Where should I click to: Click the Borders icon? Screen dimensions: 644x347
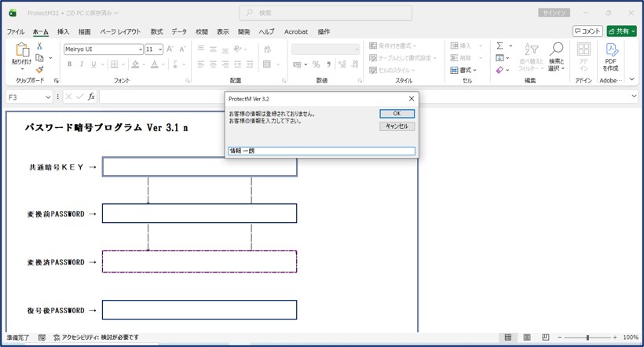click(115, 64)
